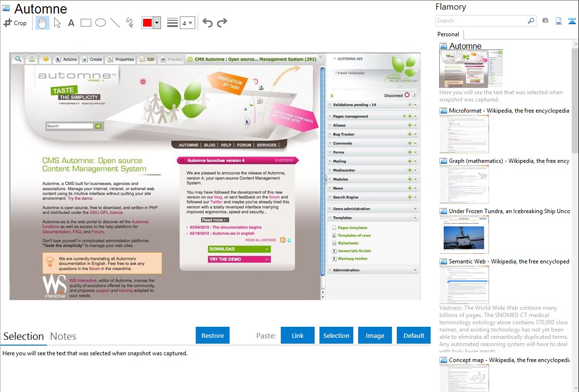Click the Properties button in Automne toolbar
This screenshot has height=392, width=579.
(x=121, y=59)
